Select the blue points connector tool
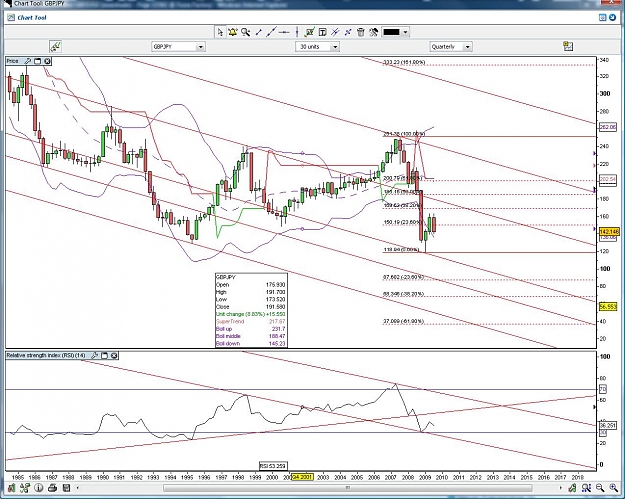Image resolution: width=625 pixels, height=499 pixels. [348, 32]
